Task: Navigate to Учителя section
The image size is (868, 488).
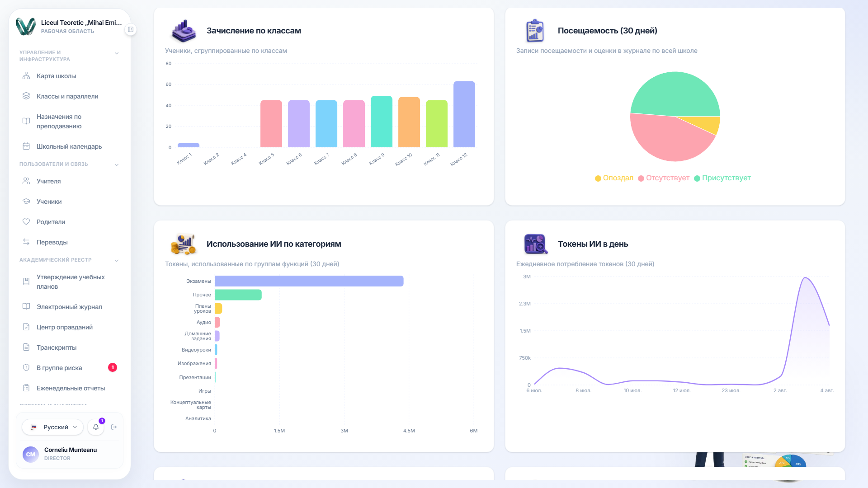Action: 70,181
